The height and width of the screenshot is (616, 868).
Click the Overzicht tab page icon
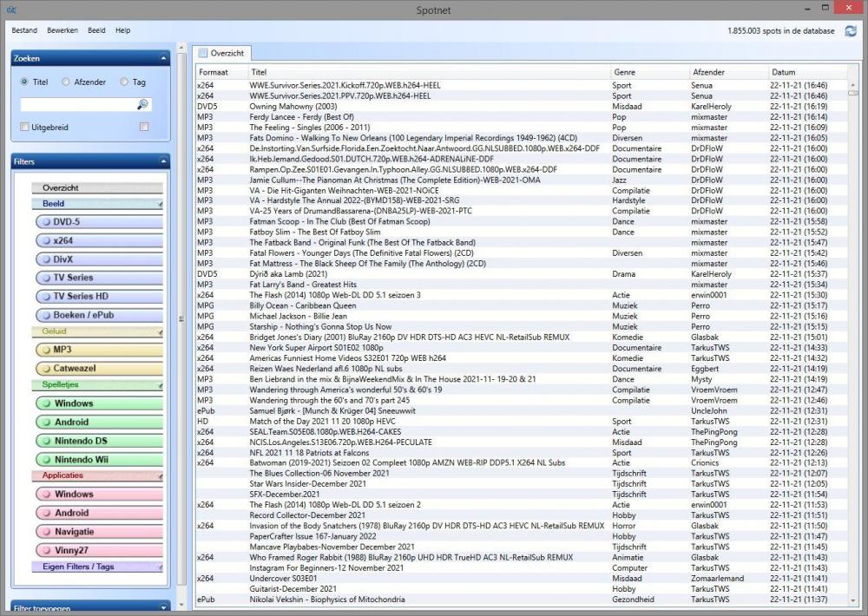pyautogui.click(x=203, y=54)
